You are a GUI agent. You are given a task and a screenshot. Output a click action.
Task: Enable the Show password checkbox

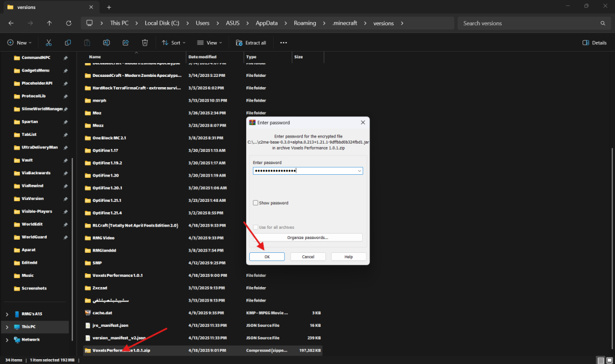tap(256, 203)
